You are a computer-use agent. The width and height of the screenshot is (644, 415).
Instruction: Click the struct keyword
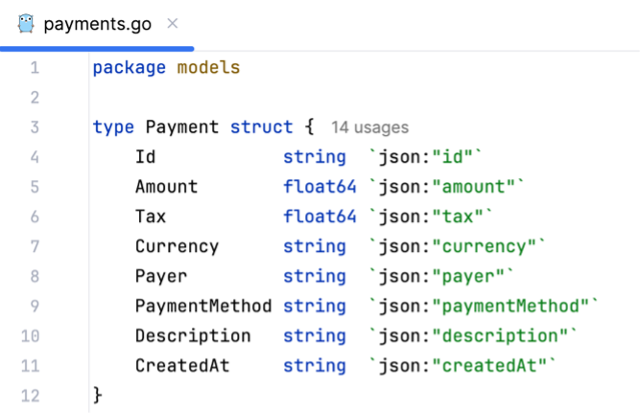point(262,127)
